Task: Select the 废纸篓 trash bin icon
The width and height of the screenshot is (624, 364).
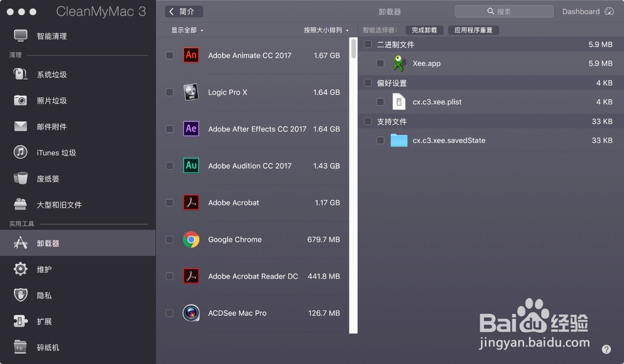Action: pos(21,178)
